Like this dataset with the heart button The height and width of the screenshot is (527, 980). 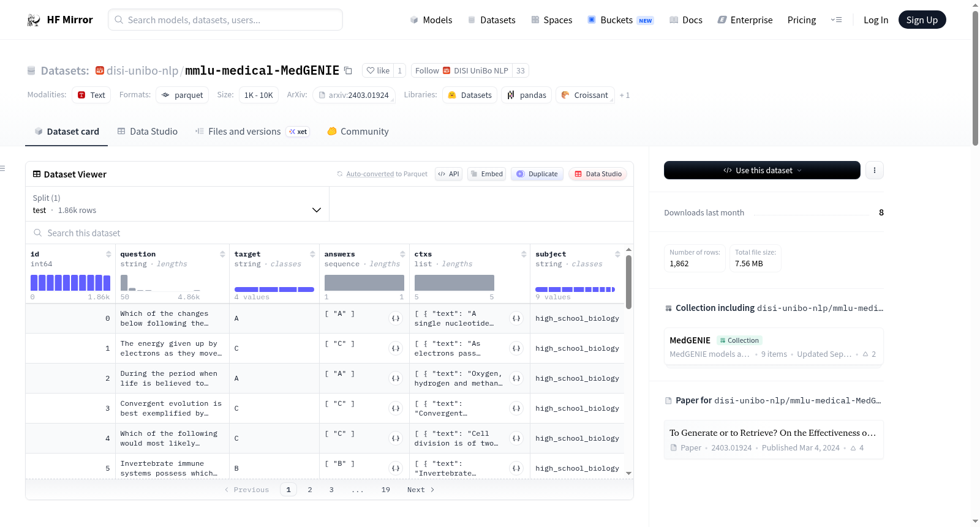(x=378, y=70)
